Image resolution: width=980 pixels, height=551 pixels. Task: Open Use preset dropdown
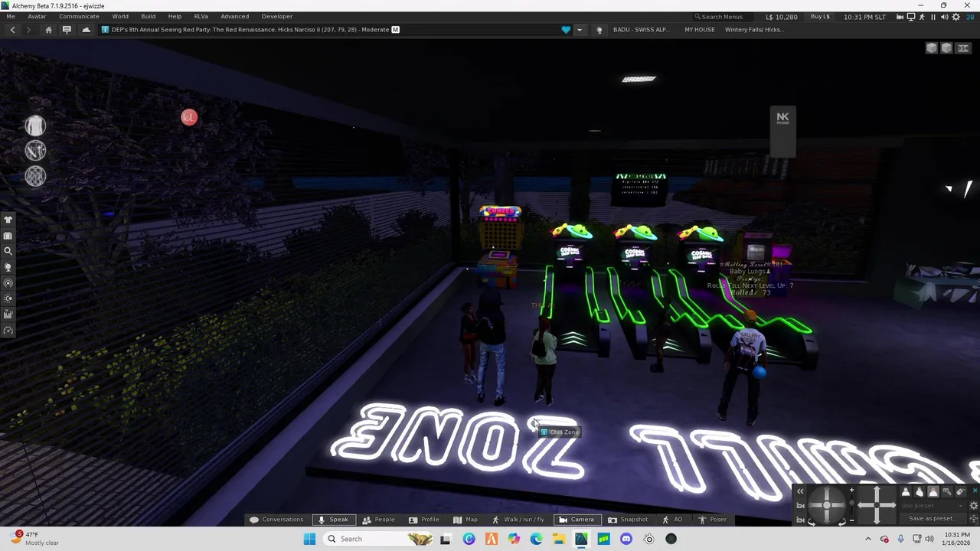point(933,506)
